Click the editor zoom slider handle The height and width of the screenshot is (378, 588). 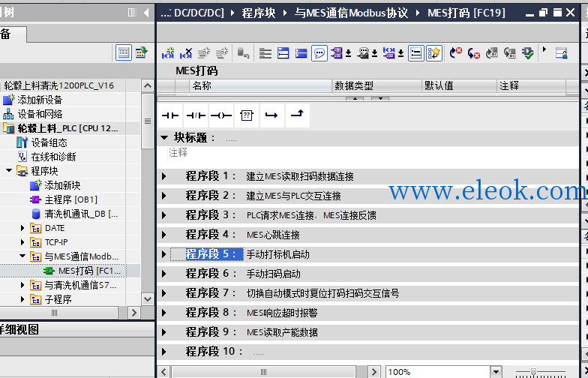533,372
